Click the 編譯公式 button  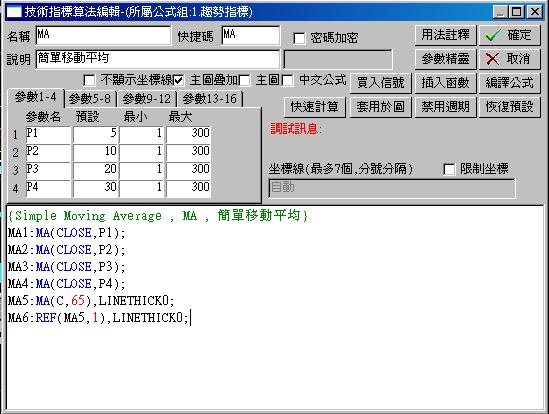pos(510,83)
